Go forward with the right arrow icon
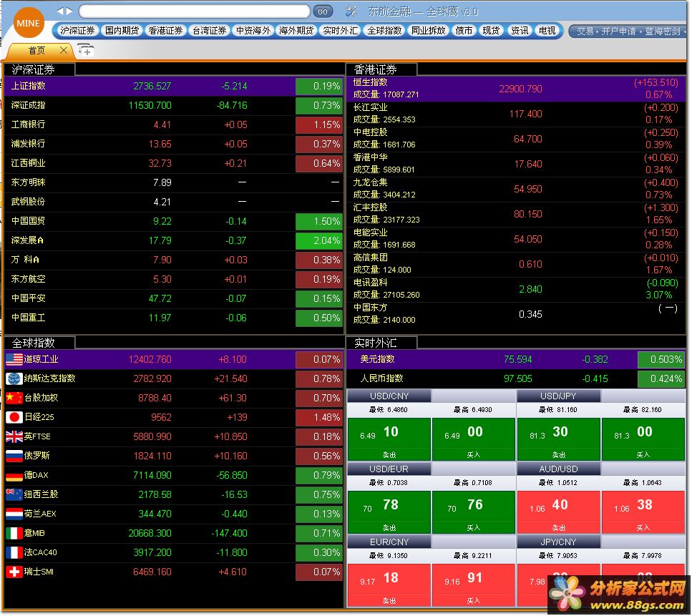This screenshot has width=692, height=616. (x=69, y=11)
